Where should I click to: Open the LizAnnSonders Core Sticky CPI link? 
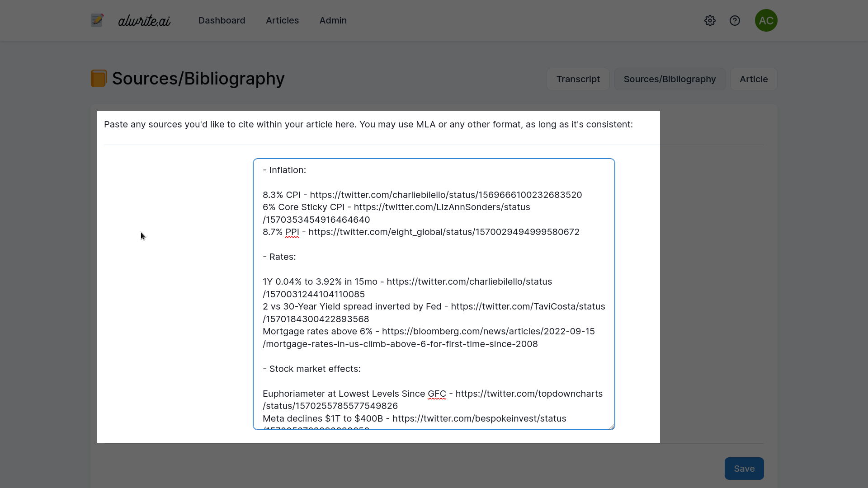click(442, 207)
